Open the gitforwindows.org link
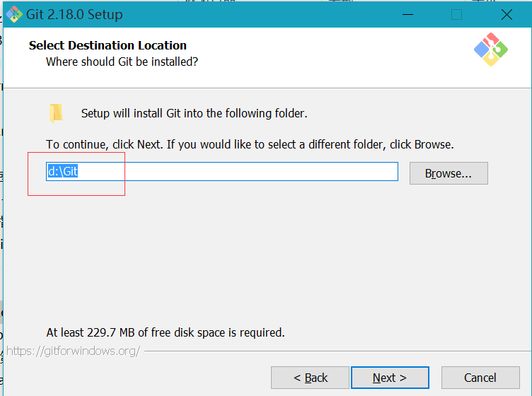 (73, 351)
